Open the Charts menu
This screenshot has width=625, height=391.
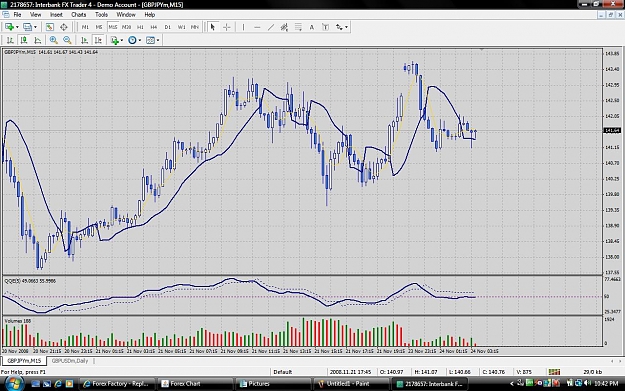pyautogui.click(x=79, y=15)
